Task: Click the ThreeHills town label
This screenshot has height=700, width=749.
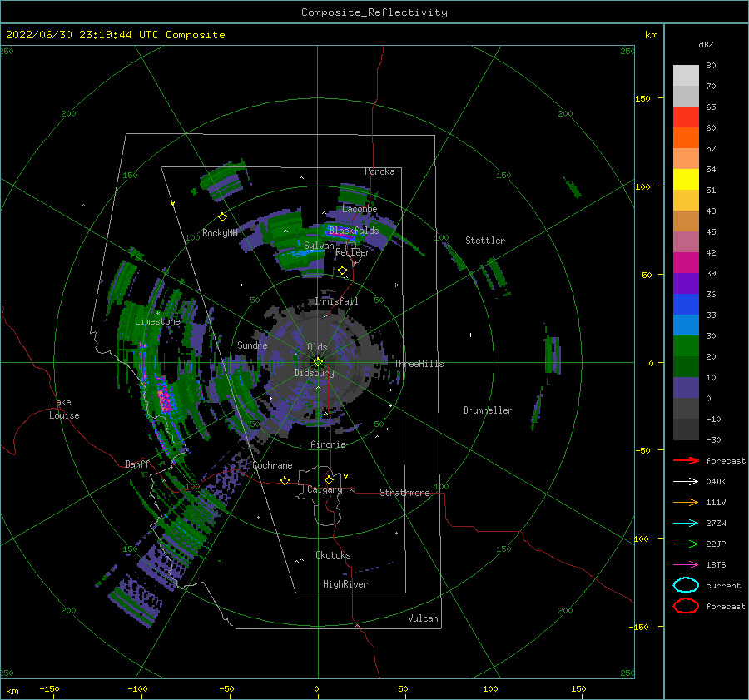Action: (419, 364)
